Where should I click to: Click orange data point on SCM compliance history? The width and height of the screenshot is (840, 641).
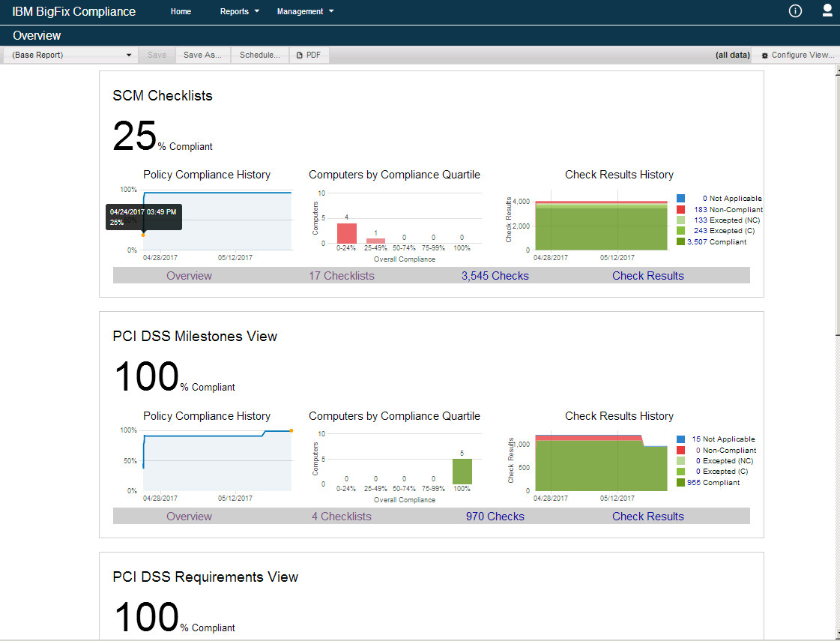point(143,235)
